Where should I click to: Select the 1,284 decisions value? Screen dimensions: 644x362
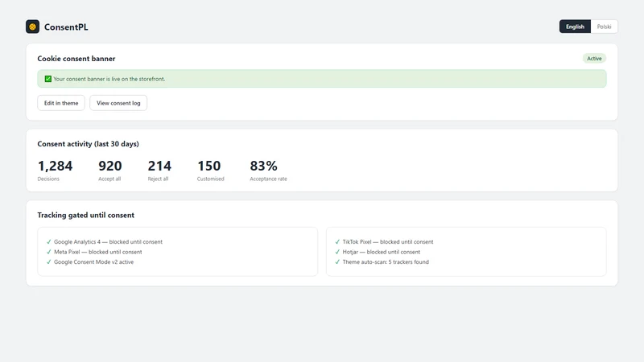coord(55,166)
